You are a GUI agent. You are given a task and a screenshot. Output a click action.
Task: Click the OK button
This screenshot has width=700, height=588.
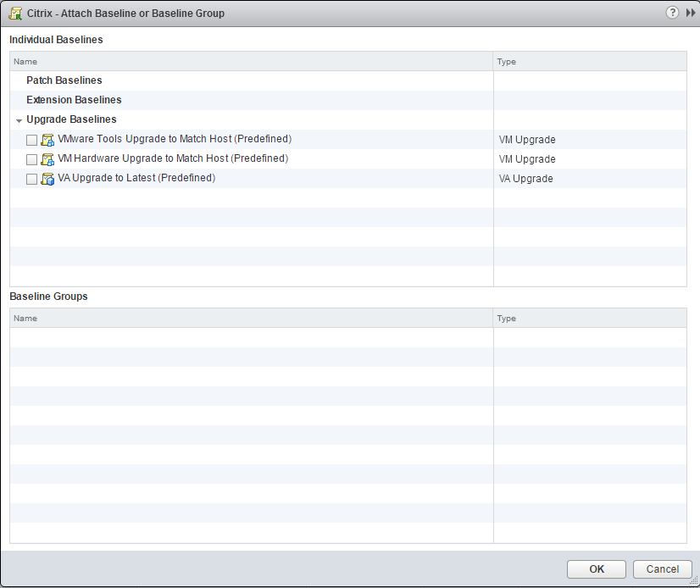pyautogui.click(x=596, y=569)
